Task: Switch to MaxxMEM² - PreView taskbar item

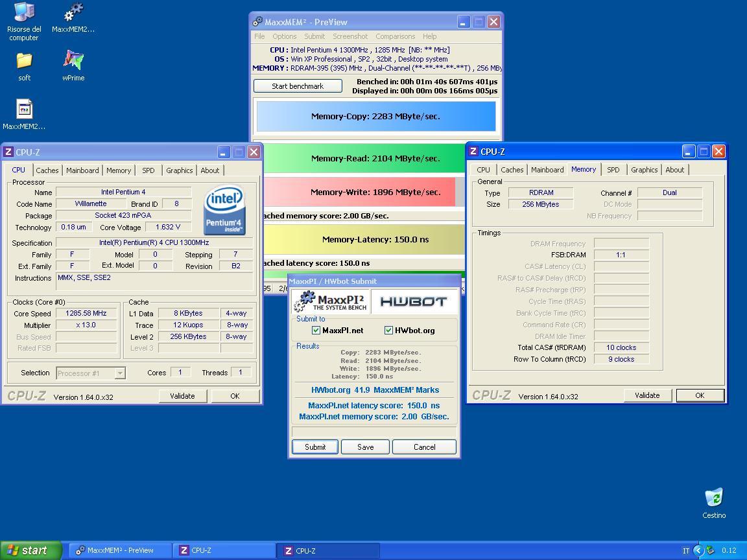Action: pos(119,550)
